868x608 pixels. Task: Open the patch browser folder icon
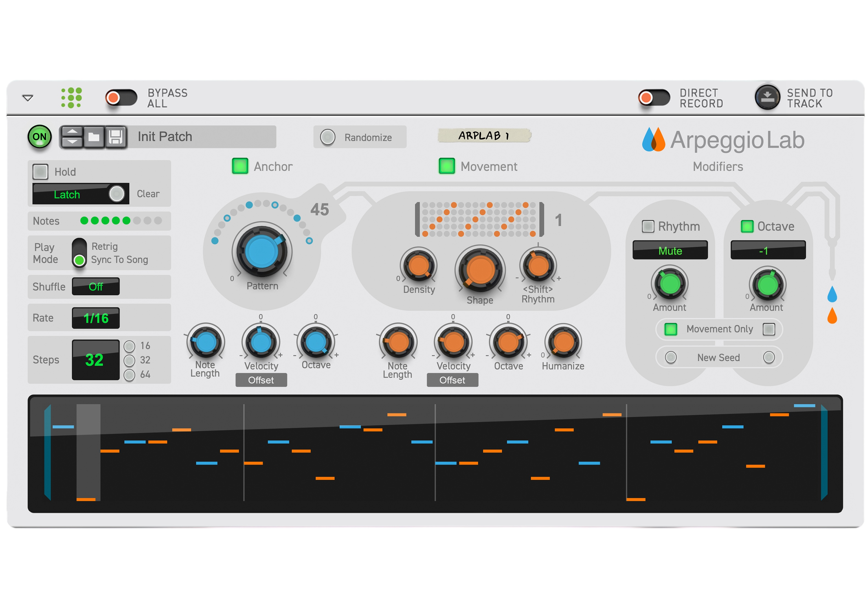coord(94,137)
